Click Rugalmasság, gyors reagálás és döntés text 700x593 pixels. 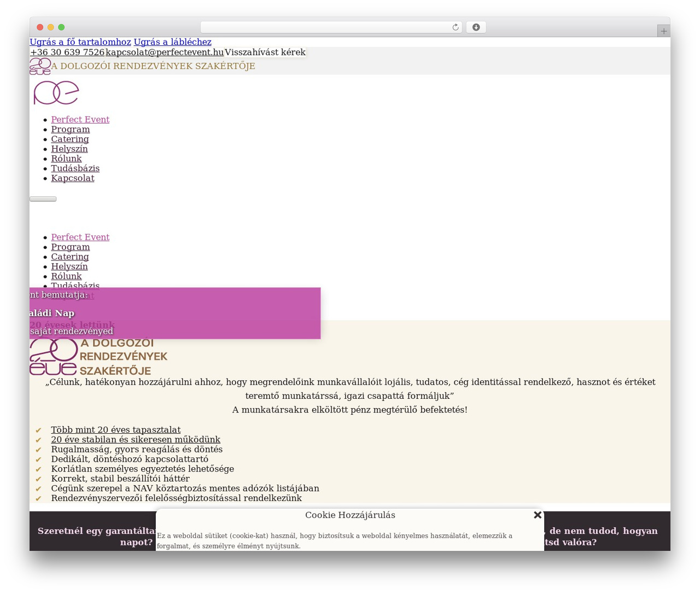coord(137,450)
